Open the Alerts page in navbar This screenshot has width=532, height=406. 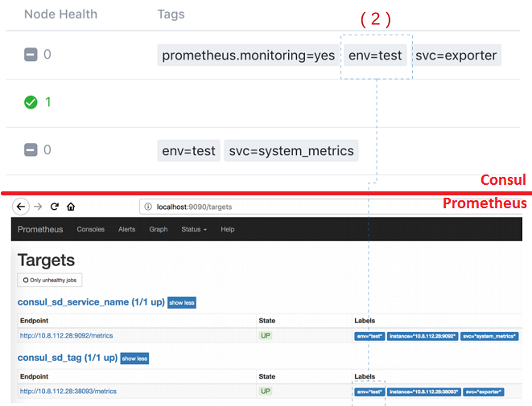click(x=127, y=229)
